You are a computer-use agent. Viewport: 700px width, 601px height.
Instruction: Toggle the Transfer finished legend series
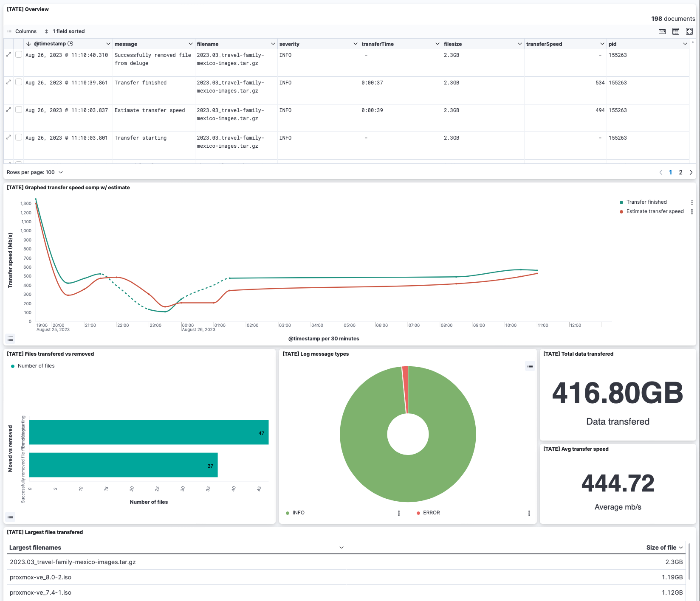pos(646,202)
